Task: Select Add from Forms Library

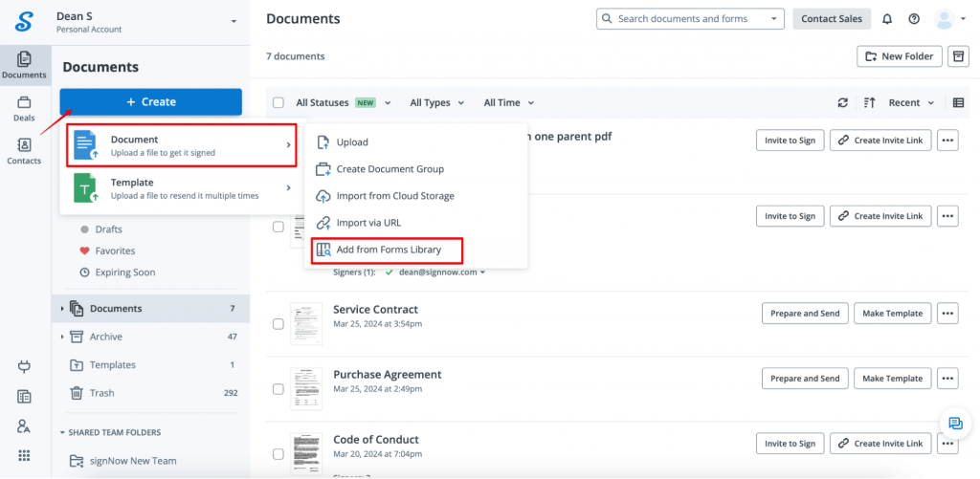Action: pos(388,250)
